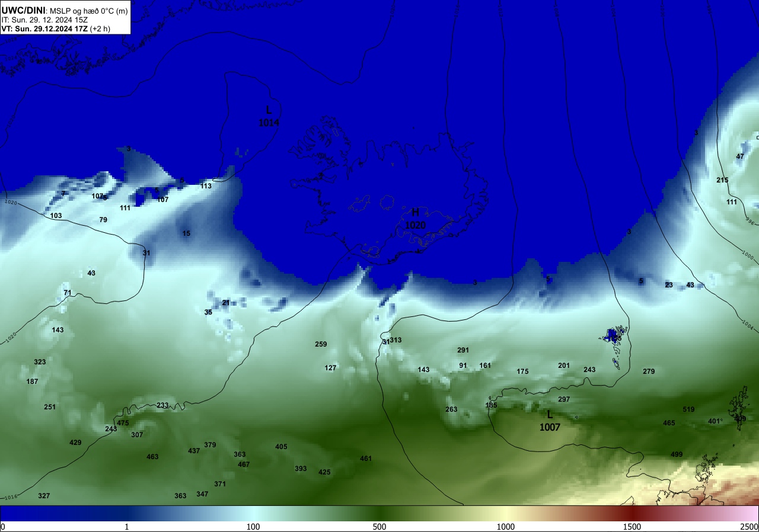Click the height value '185'
This screenshot has height=532, width=759.
(x=491, y=405)
